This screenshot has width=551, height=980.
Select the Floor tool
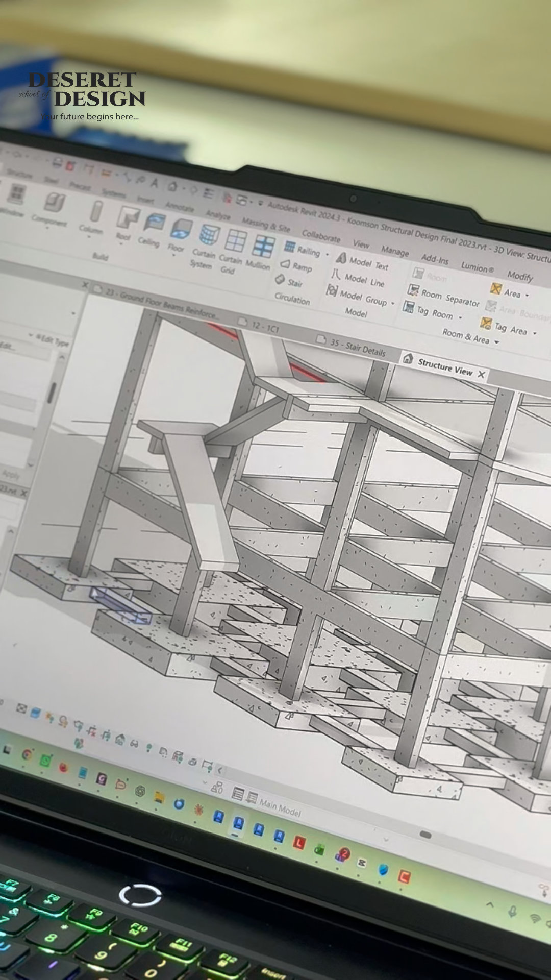coord(179,235)
